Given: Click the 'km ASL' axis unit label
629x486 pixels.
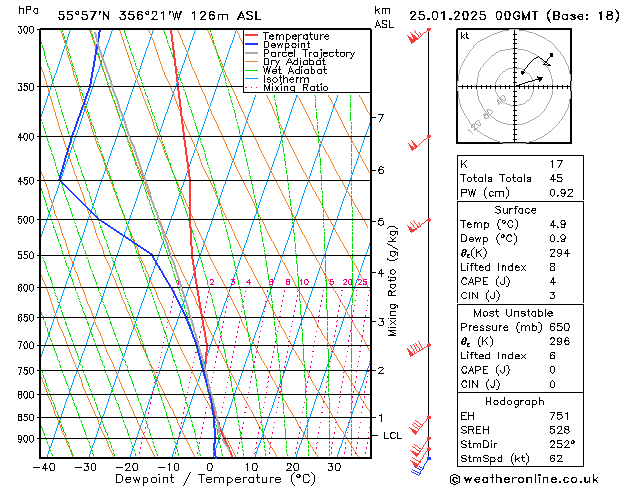Looking at the screenshot, I should tap(384, 17).
